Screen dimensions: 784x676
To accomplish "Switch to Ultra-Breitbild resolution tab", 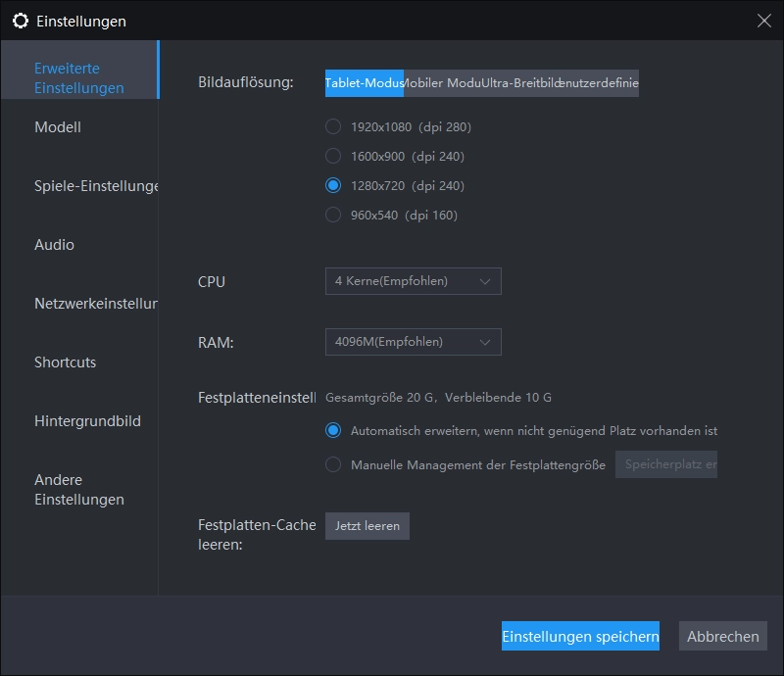I will pos(521,83).
